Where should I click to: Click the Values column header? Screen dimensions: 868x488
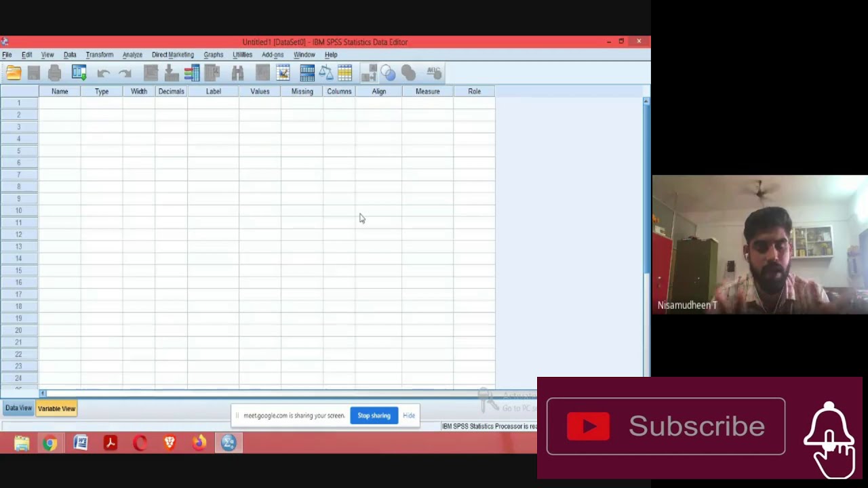[260, 91]
